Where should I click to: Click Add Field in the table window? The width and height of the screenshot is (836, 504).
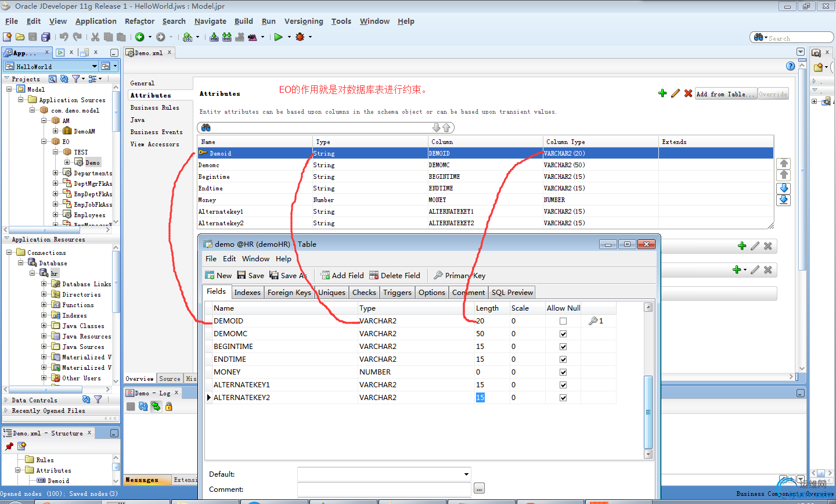coord(342,275)
